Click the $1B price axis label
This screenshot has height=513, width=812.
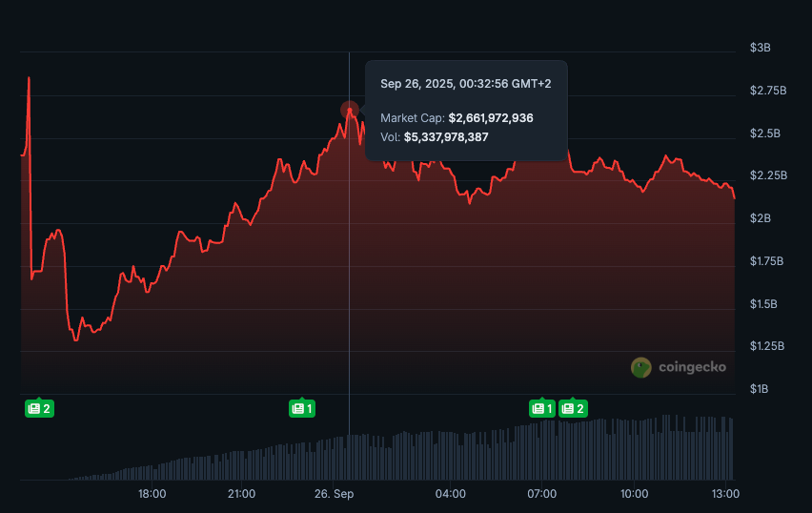tap(760, 389)
